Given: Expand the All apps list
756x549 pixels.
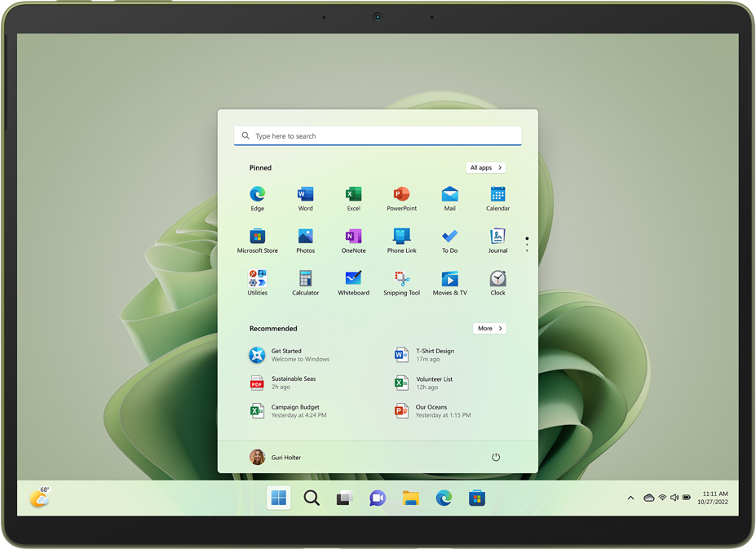Looking at the screenshot, I should point(485,168).
